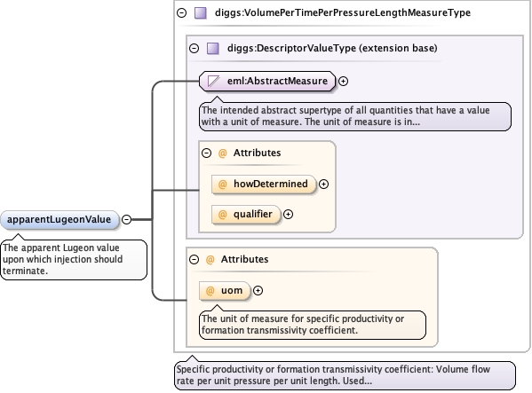
Task: Expand the uom attribute
Action: (x=258, y=290)
